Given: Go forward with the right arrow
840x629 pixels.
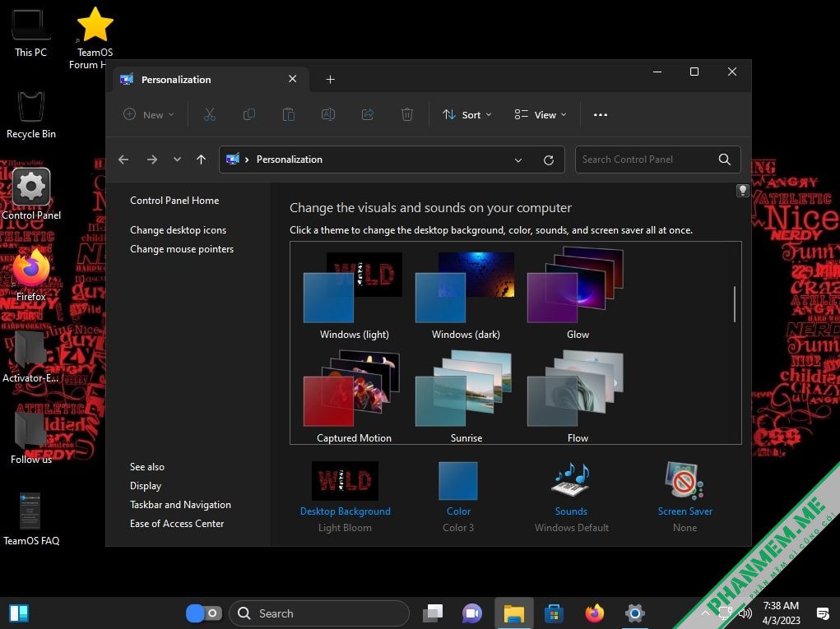Looking at the screenshot, I should (x=152, y=160).
